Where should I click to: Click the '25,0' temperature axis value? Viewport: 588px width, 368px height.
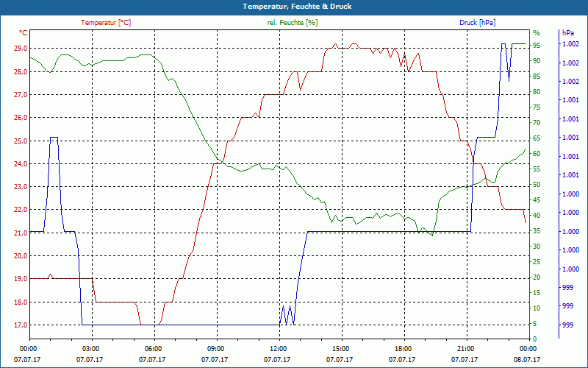21,141
